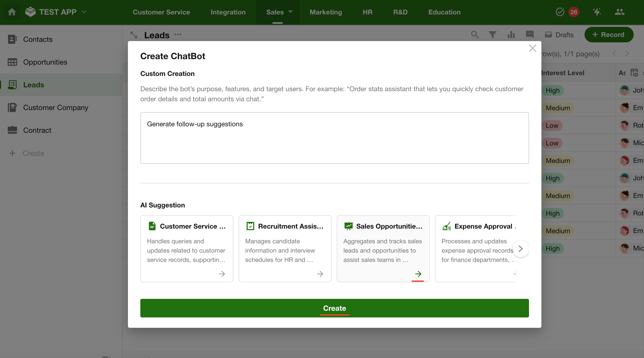Screen dimensions: 644x358
Task: Click the home icon in the top bar
Action: pyautogui.click(x=12, y=12)
